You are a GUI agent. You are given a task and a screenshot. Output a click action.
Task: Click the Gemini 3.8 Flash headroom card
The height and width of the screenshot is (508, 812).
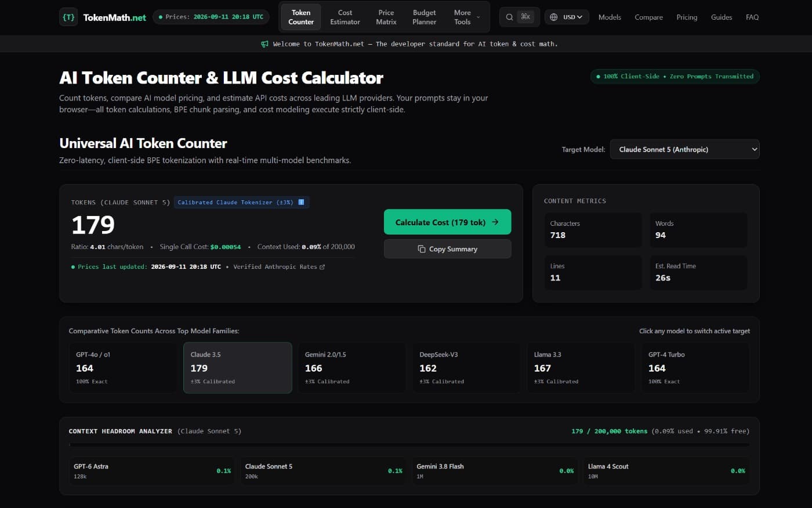tap(495, 471)
